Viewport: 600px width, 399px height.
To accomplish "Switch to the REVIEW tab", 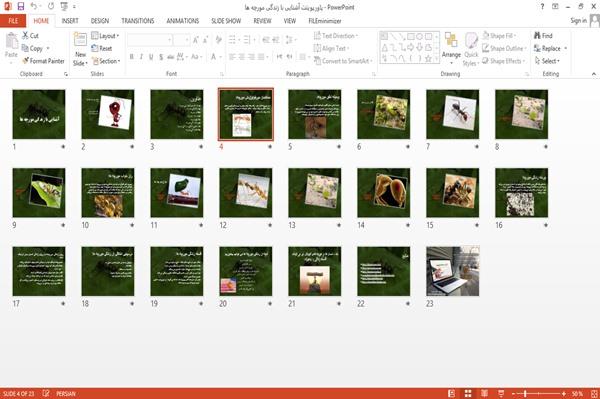I will click(262, 21).
